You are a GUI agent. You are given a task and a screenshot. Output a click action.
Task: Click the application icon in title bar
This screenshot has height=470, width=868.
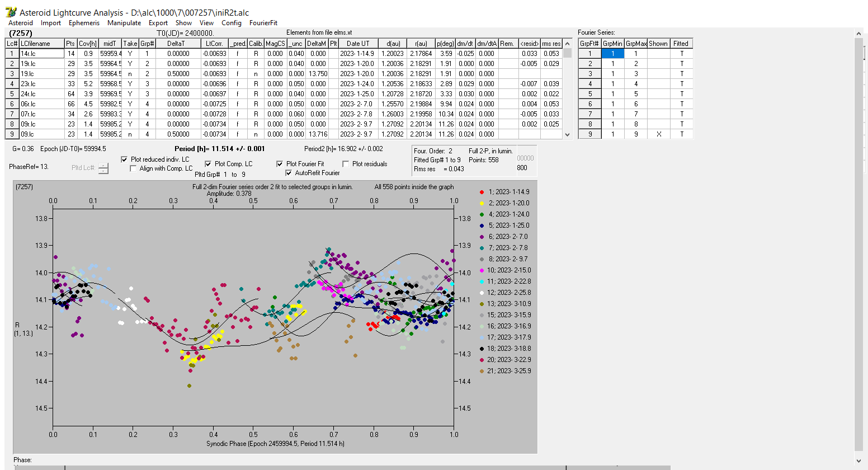(11, 12)
